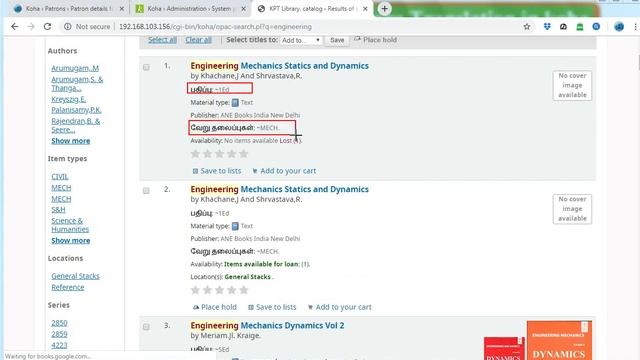
Task: Tick the checkbox for result 3
Action: pos(146,327)
